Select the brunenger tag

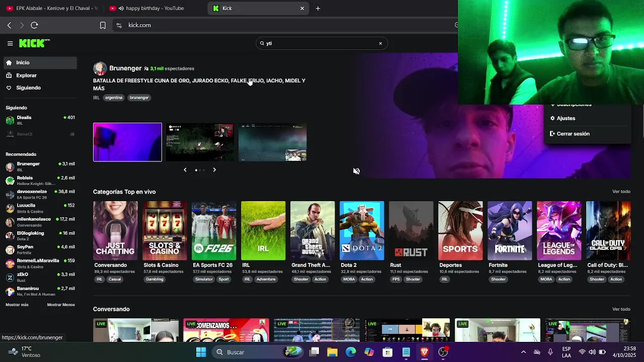click(x=139, y=98)
